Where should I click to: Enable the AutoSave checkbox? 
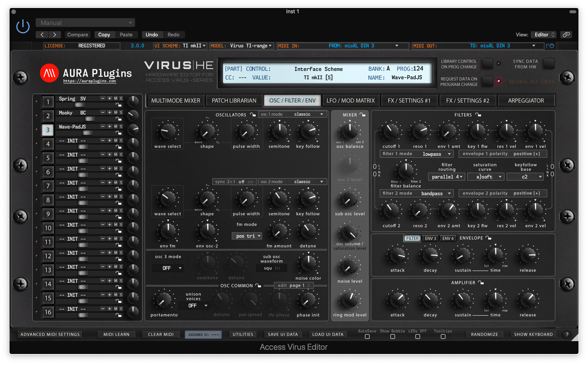click(367, 337)
